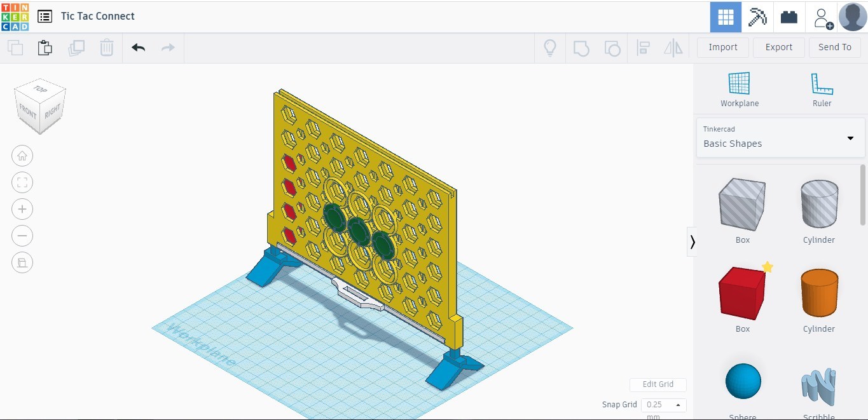
Task: Undo the last action
Action: tap(138, 48)
